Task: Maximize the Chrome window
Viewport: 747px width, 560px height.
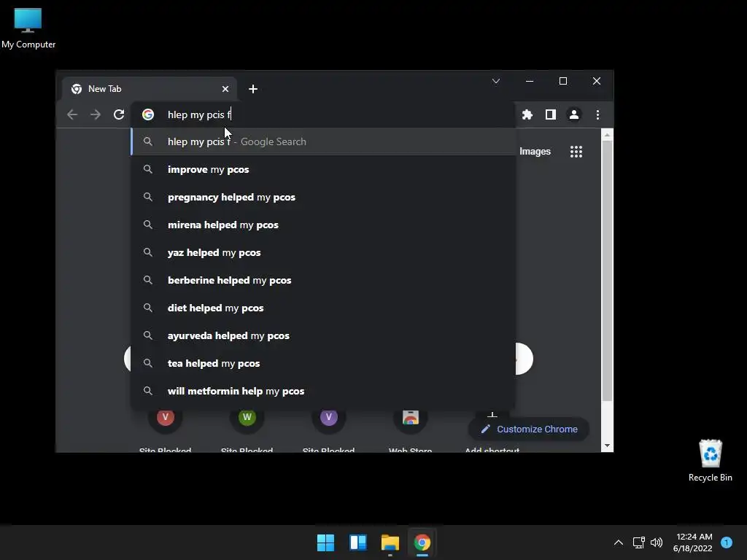Action: coord(562,81)
